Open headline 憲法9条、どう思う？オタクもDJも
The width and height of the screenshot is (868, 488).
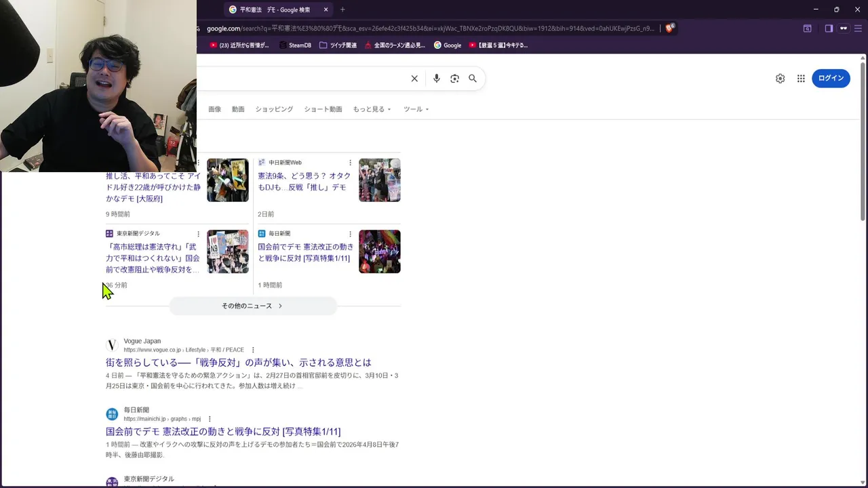(304, 182)
